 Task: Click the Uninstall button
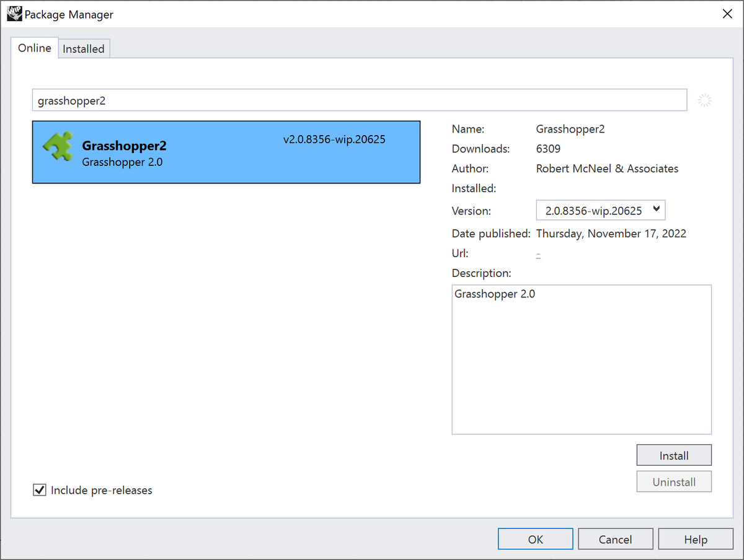[674, 481]
